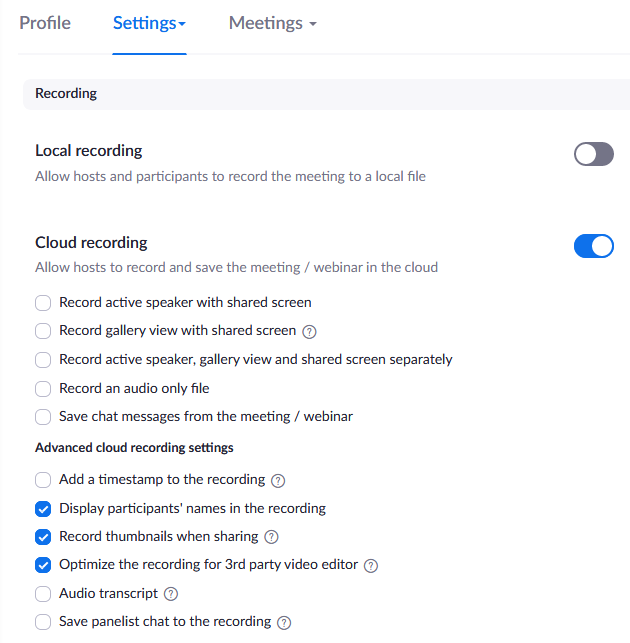Screen dimensions: 630x643
Task: Click help icon next to timestamp option
Action: 278,480
